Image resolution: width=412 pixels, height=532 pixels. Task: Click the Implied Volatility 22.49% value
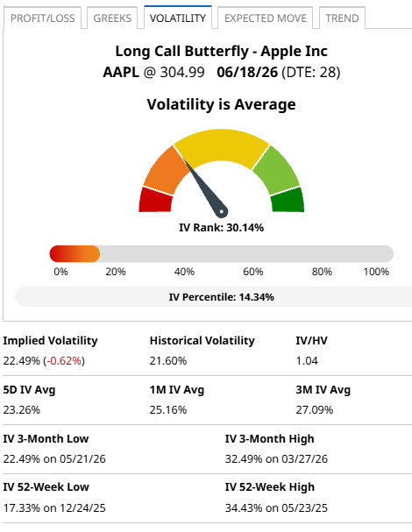(x=21, y=361)
